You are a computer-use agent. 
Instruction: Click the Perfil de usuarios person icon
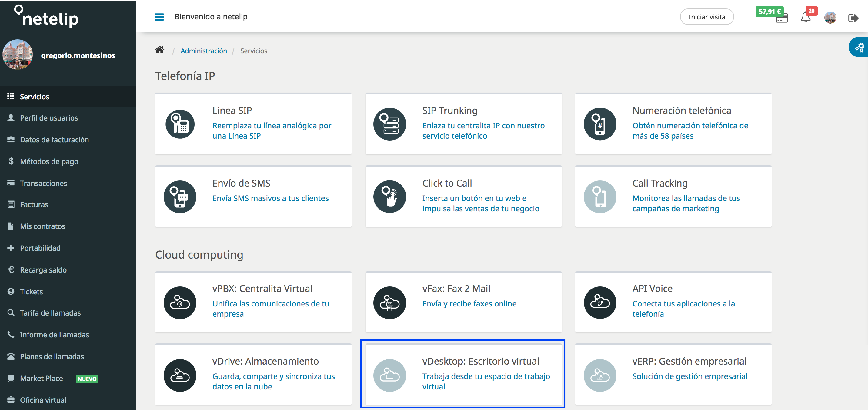(11, 117)
